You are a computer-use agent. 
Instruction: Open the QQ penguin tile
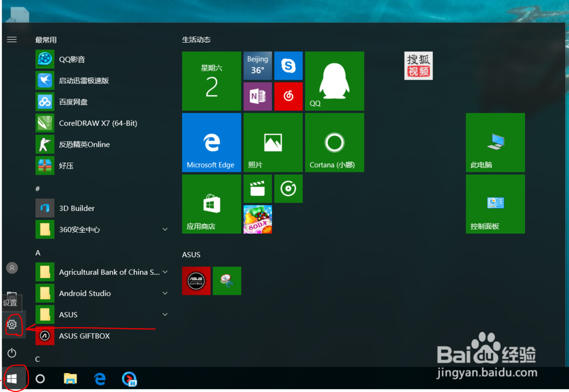pyautogui.click(x=335, y=81)
